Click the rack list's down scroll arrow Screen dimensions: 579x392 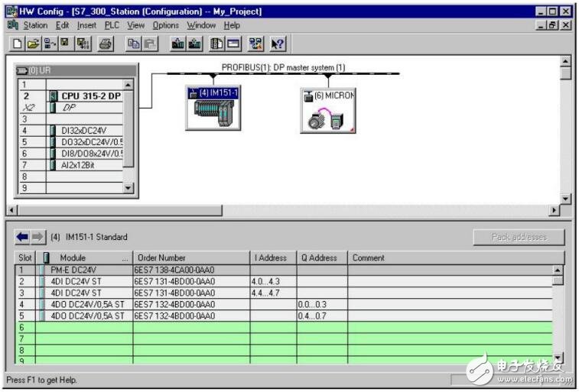pyautogui.click(x=128, y=188)
